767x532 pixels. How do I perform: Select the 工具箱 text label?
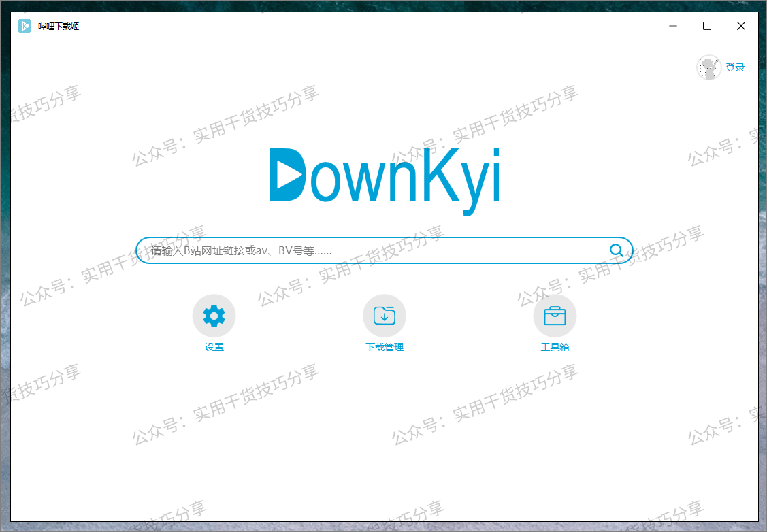pyautogui.click(x=555, y=346)
